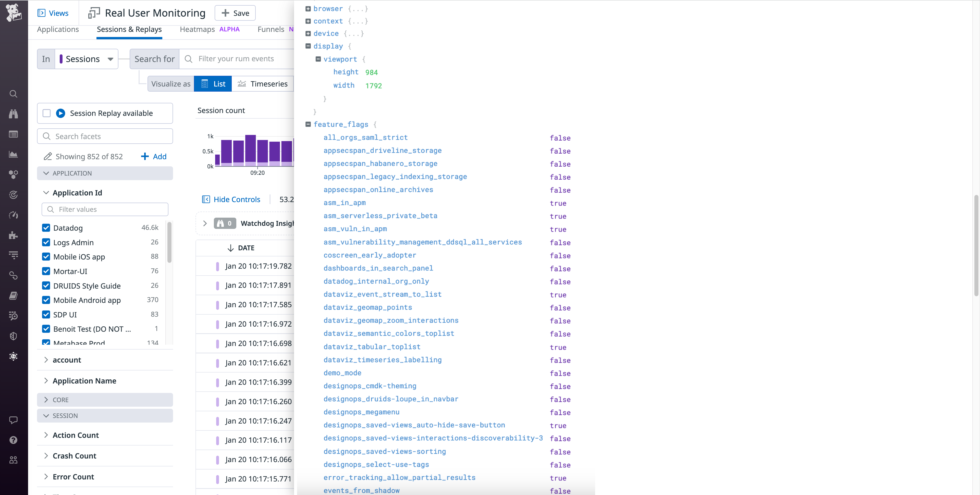Type in the Search facets field
Screen dimensions: 980x495
(105, 136)
